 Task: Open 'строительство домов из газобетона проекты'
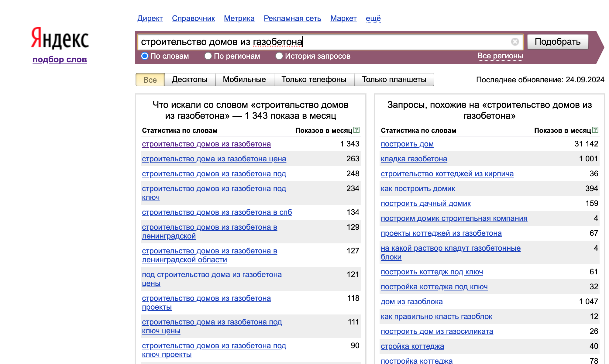tap(206, 303)
